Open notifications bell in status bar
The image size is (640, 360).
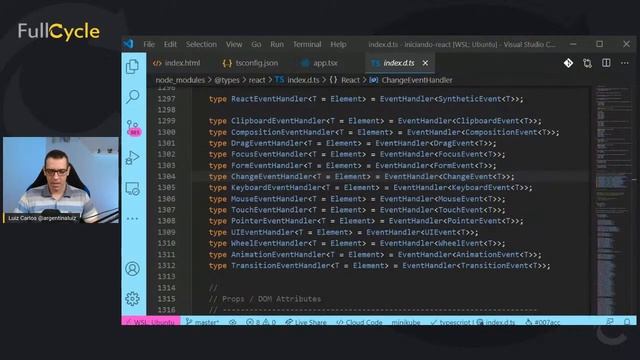click(x=627, y=322)
